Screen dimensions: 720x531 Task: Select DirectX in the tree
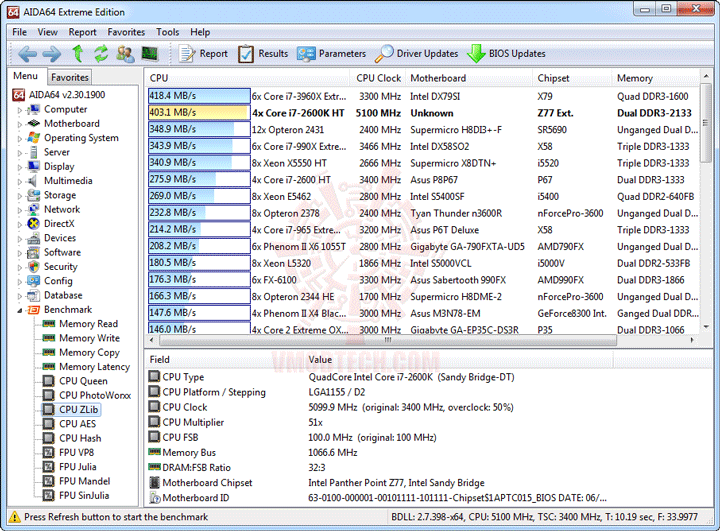click(x=59, y=224)
